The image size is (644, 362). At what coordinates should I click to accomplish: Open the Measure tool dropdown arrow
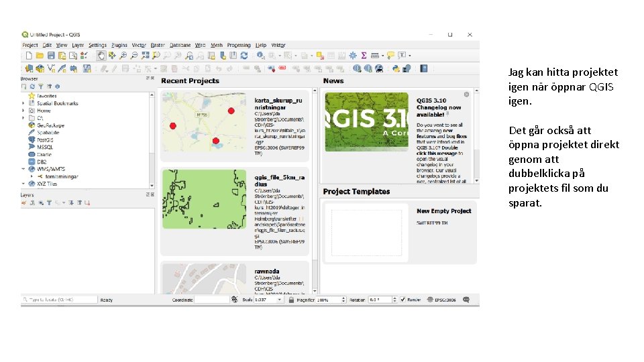click(x=382, y=56)
